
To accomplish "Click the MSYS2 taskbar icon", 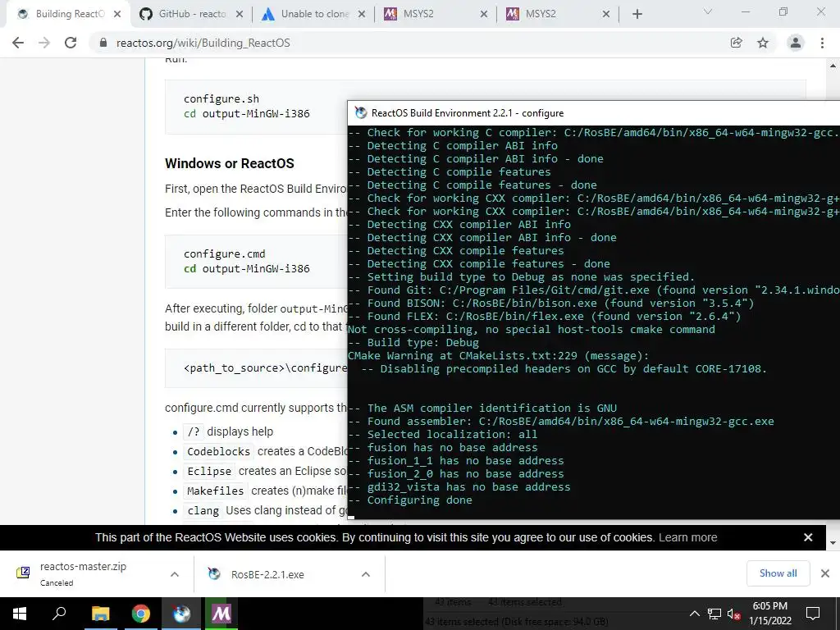I will coord(221,614).
